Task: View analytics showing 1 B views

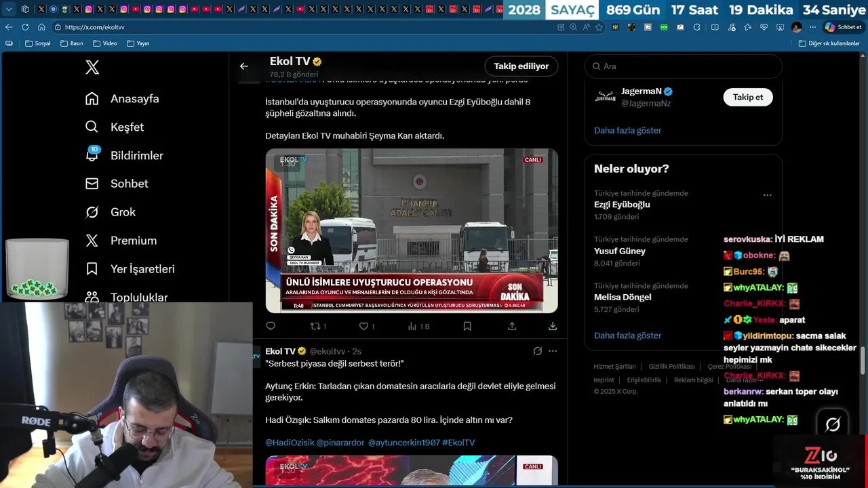Action: [419, 326]
